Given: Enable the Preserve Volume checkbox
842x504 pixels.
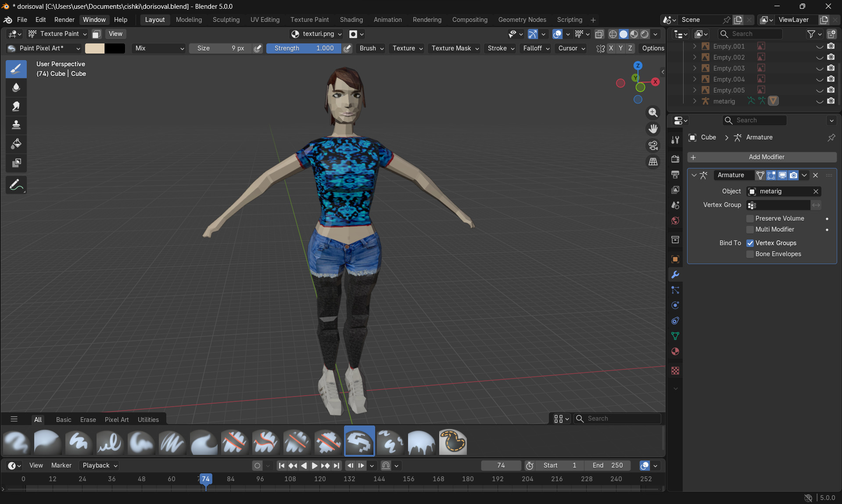Looking at the screenshot, I should 750,218.
